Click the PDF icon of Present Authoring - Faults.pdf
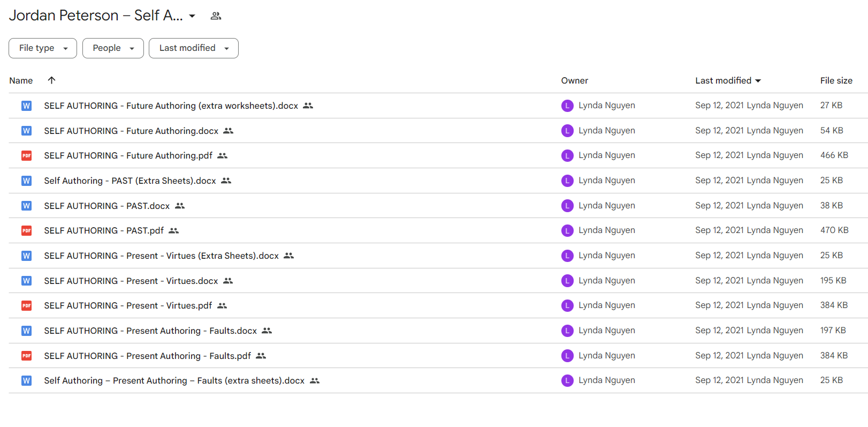Screen dimensions: 868x427 click(26, 356)
